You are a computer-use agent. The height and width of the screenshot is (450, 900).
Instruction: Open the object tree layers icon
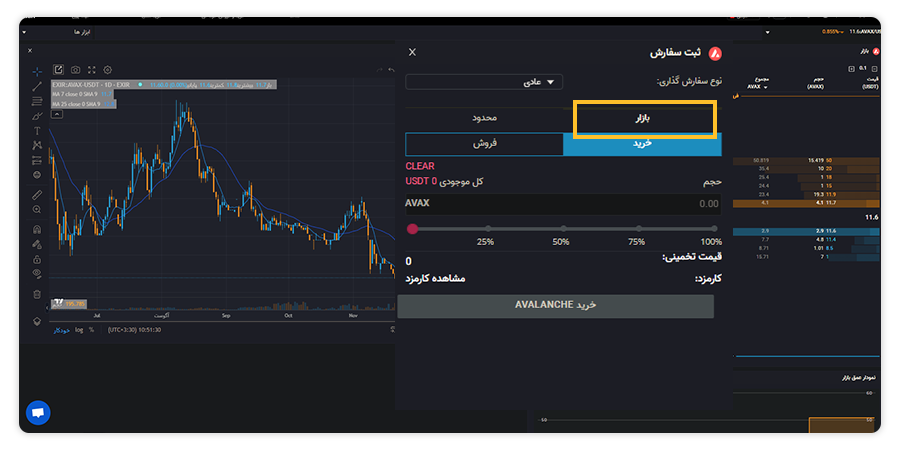pyautogui.click(x=37, y=321)
